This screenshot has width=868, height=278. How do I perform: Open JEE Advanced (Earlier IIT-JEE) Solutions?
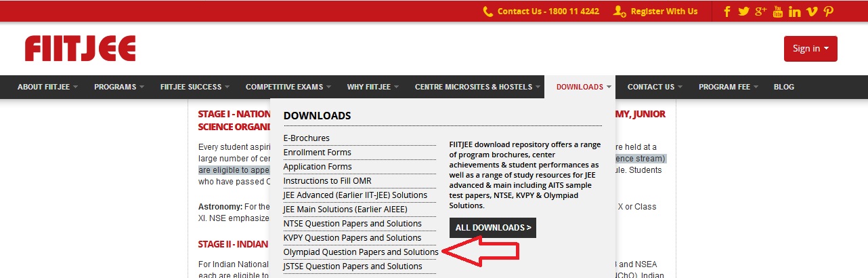(x=355, y=195)
